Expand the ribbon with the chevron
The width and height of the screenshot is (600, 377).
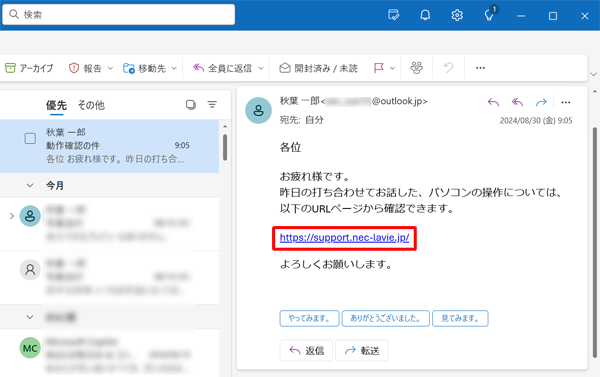click(593, 74)
